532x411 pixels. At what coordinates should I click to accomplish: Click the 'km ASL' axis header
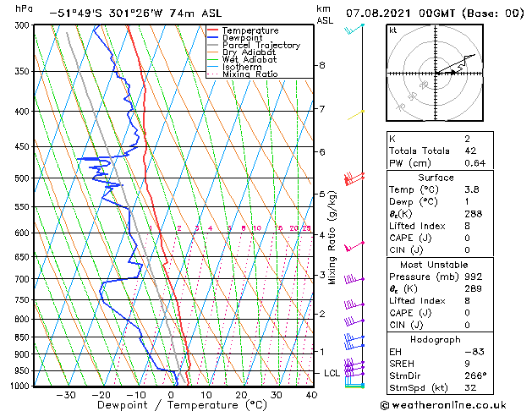[325, 14]
